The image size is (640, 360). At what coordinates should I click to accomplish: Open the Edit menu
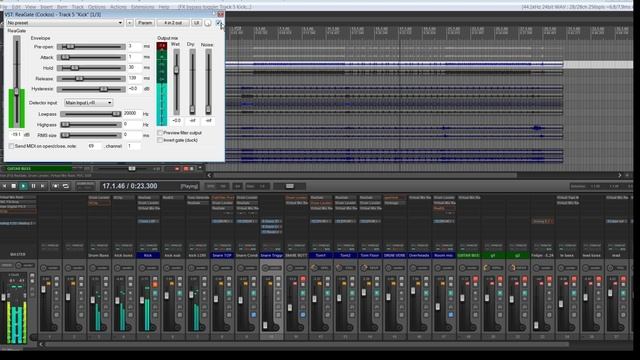coord(16,7)
